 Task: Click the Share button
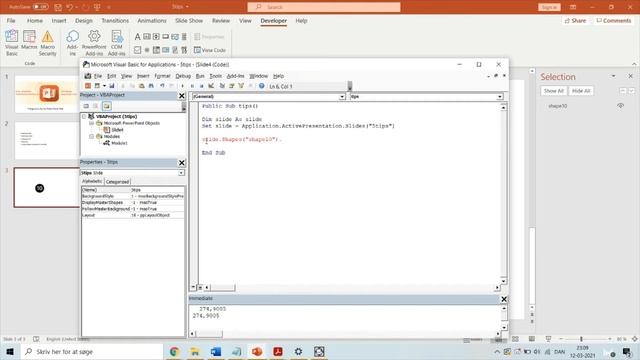[x=576, y=20]
